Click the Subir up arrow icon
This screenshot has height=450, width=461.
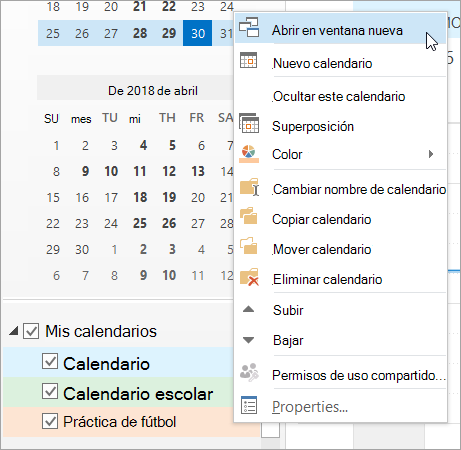(248, 309)
